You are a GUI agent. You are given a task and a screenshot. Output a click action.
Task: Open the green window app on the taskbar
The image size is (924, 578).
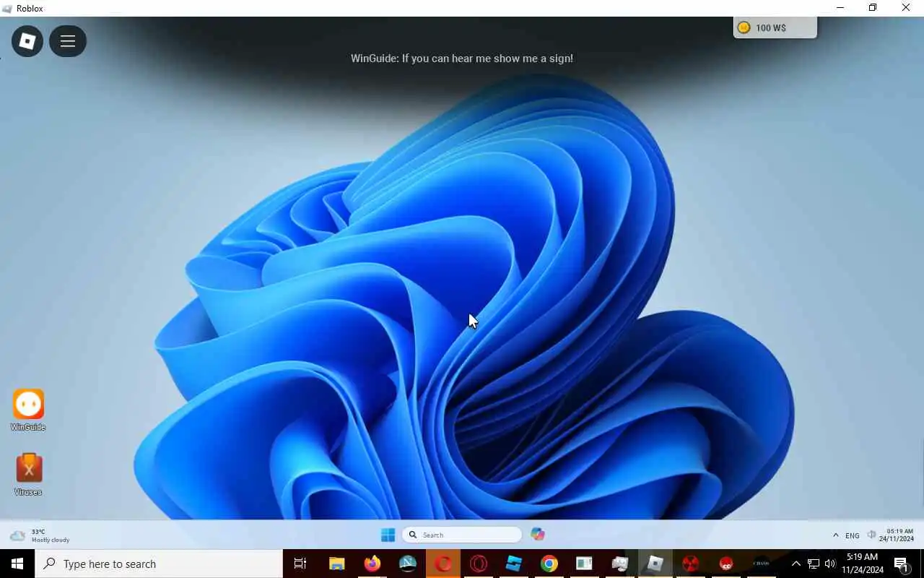[584, 564]
